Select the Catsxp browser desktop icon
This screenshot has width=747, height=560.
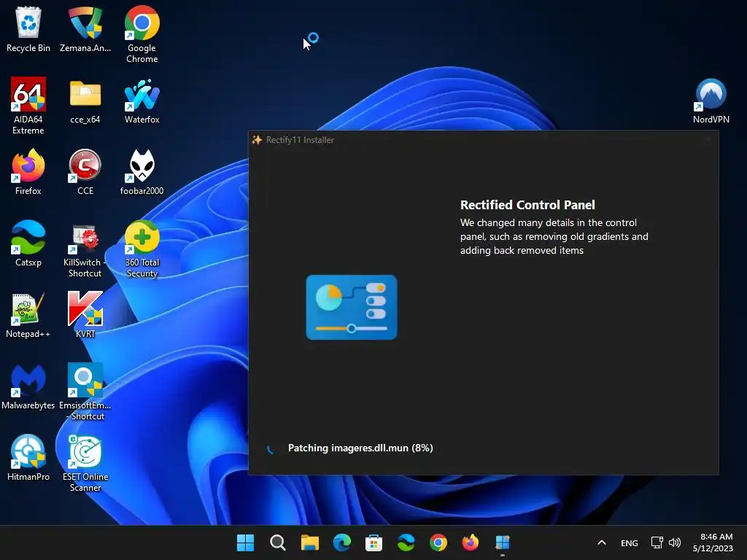[x=28, y=244]
